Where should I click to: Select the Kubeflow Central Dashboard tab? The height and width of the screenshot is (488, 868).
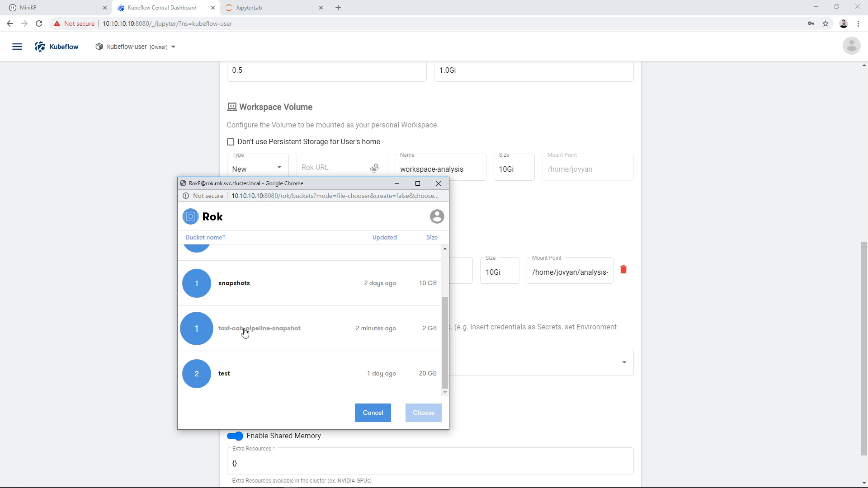(165, 8)
